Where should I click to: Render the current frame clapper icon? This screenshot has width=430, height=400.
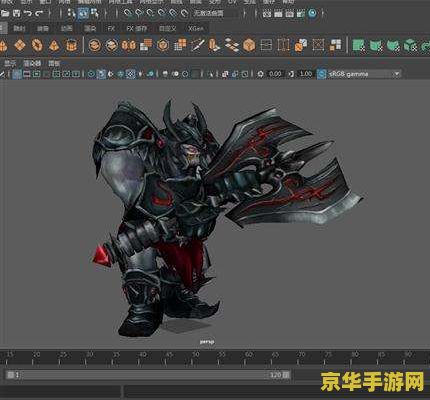[x=278, y=13]
